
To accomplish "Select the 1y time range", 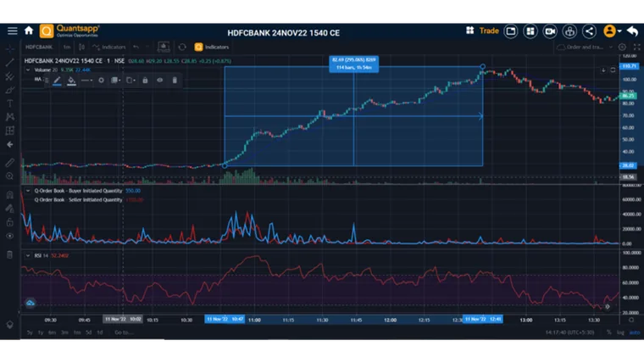I will pyautogui.click(x=41, y=332).
